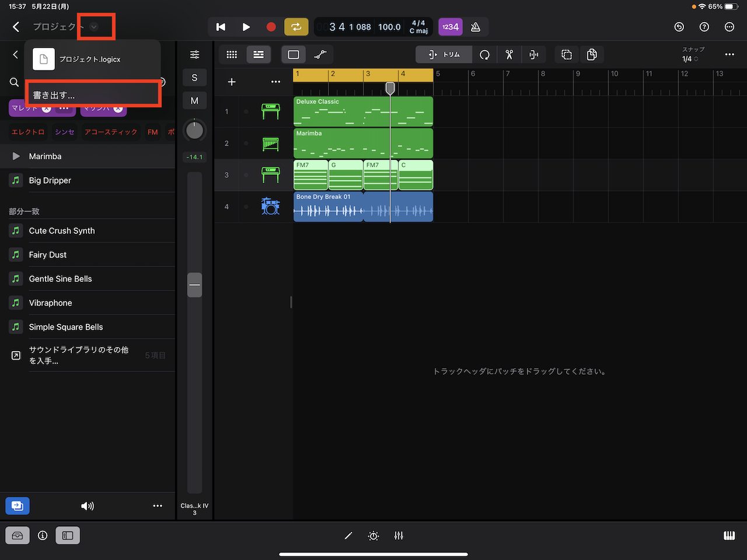Load the Vibraphone patch
The width and height of the screenshot is (747, 560).
[88, 303]
